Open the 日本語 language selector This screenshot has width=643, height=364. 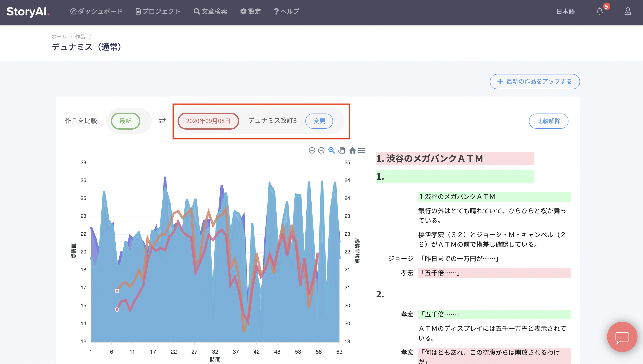tap(565, 11)
